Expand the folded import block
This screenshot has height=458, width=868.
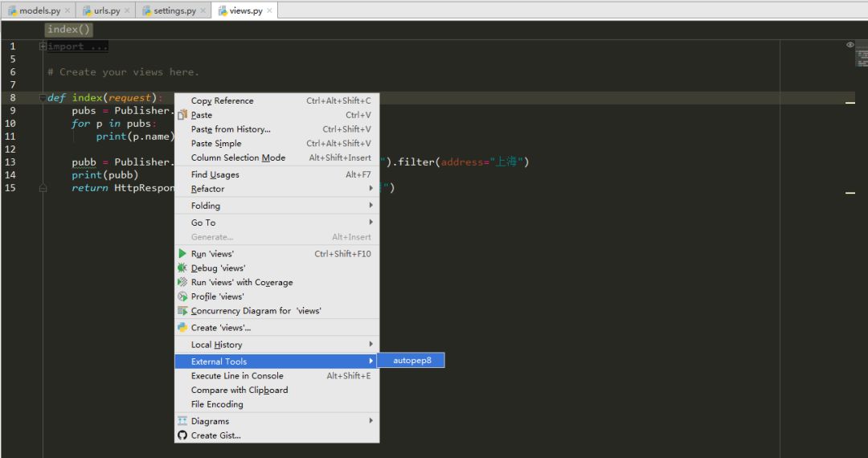point(43,47)
